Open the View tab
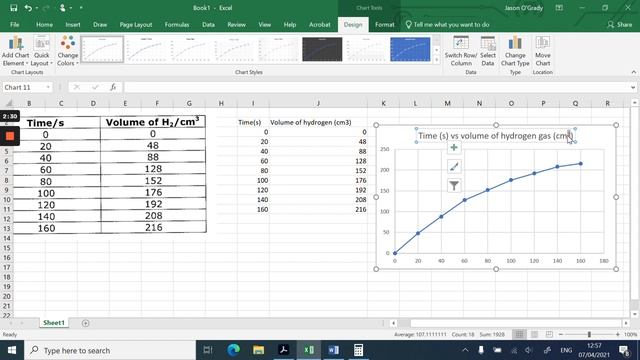This screenshot has width=640, height=360. pyautogui.click(x=264, y=24)
